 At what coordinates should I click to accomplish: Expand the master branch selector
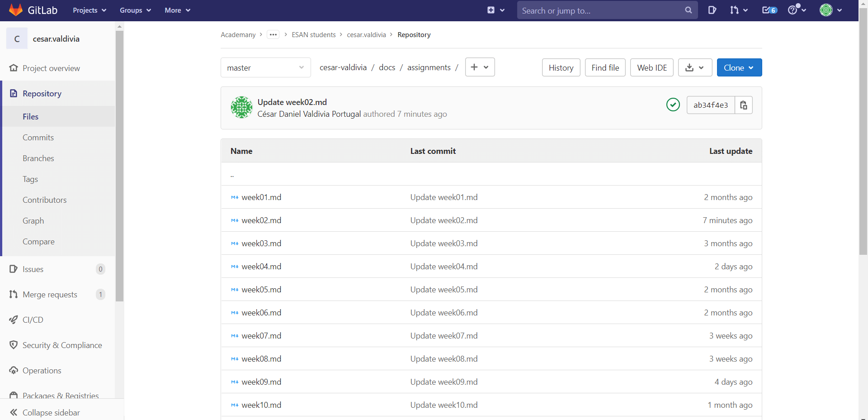tap(265, 68)
